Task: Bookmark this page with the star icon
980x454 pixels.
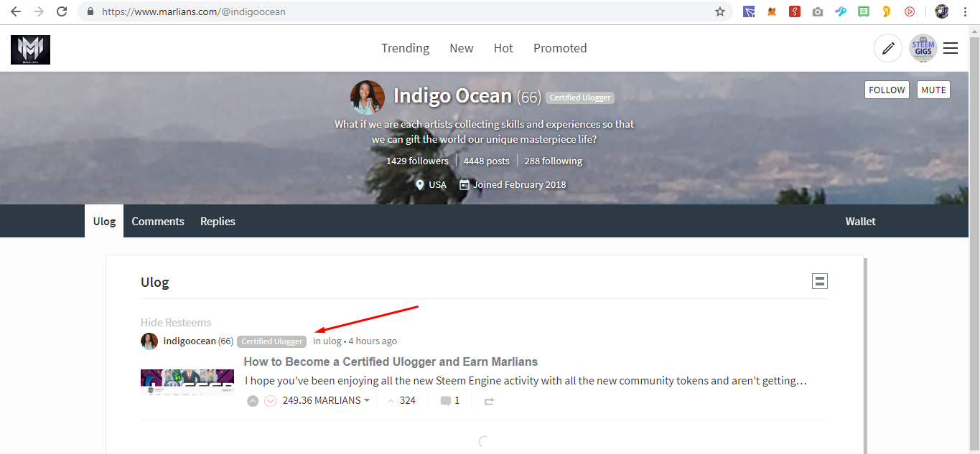Action: click(x=720, y=11)
